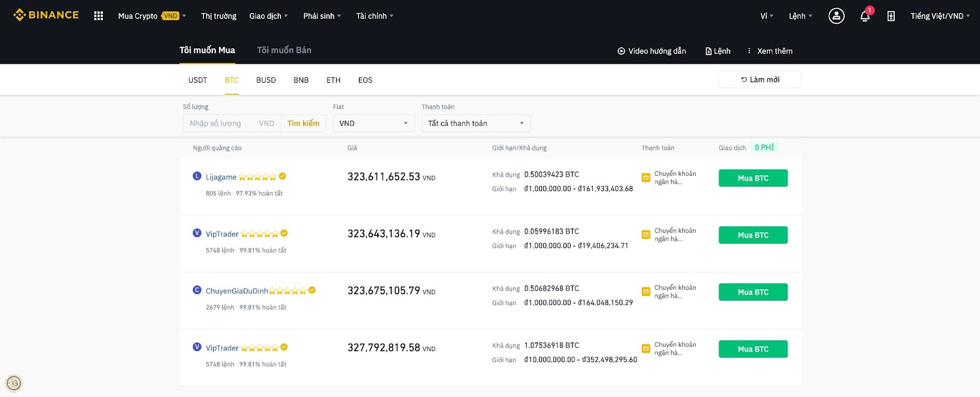Image resolution: width=980 pixels, height=397 pixels.
Task: Switch to Tôi muốn Mua tab
Action: tap(207, 50)
